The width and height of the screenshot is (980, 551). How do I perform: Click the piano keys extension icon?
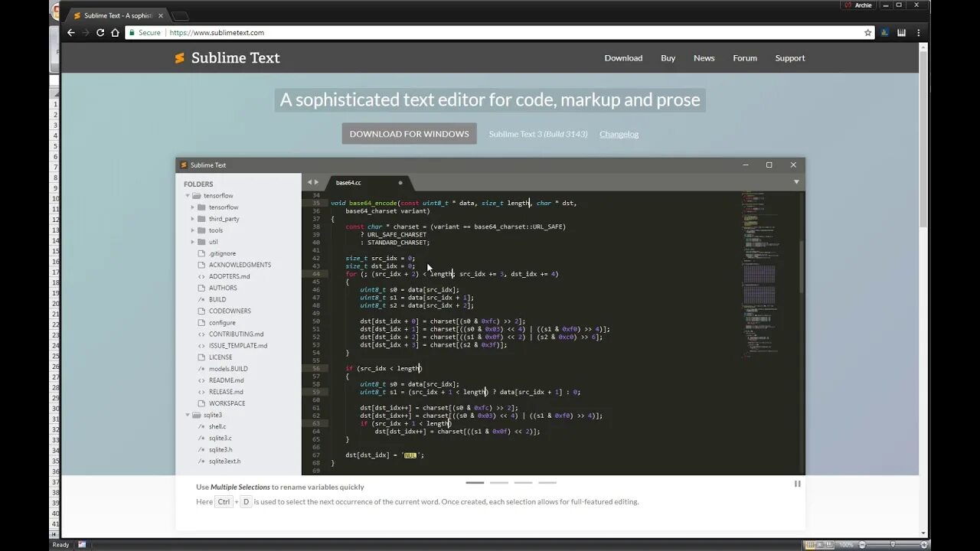(x=901, y=33)
